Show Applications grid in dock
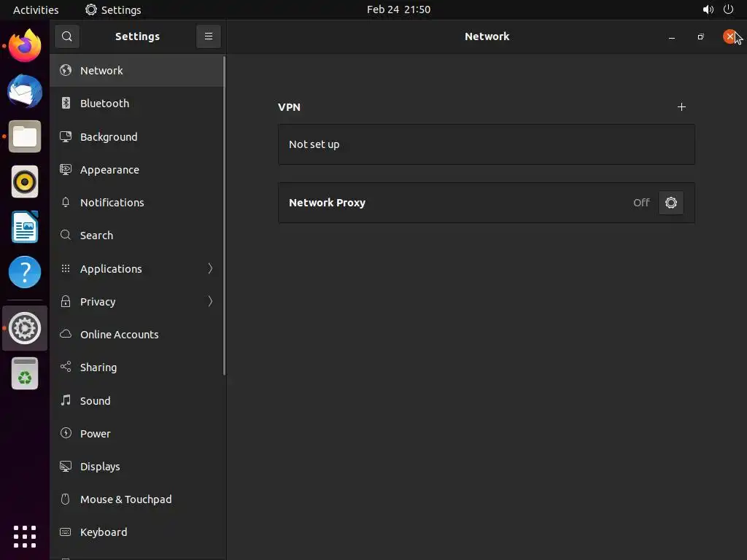 point(25,536)
